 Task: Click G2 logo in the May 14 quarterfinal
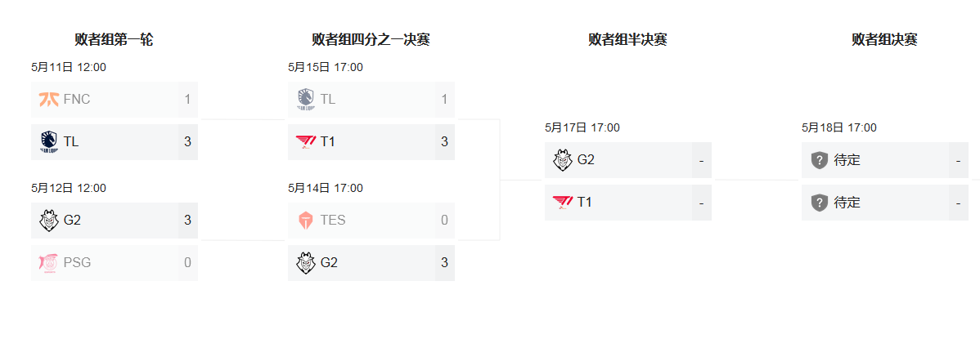tap(306, 263)
